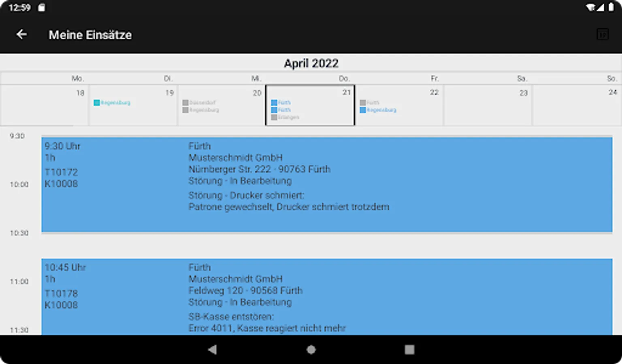
Task: Select Saturday the 23rd in the week row
Action: [488, 105]
